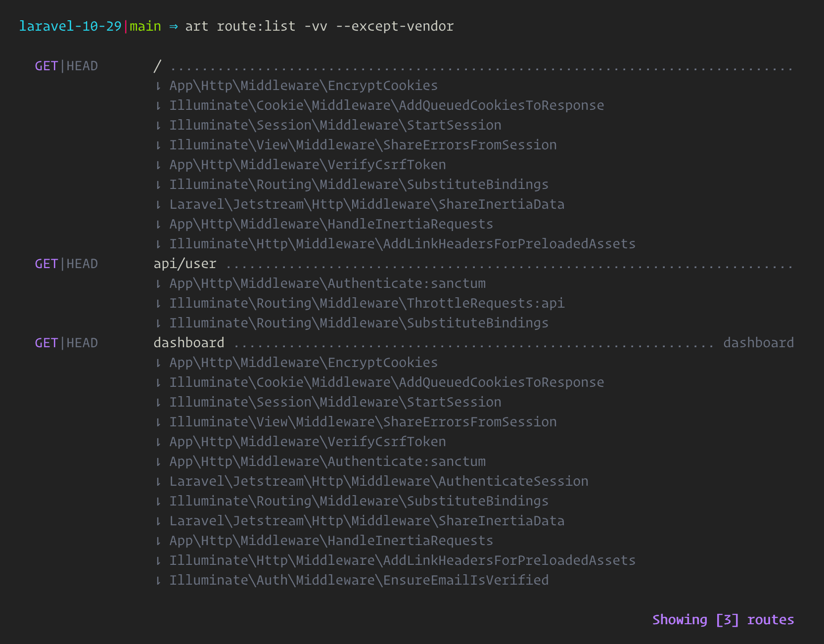Click the root slash route URI
The height and width of the screenshot is (644, 824).
pyautogui.click(x=157, y=66)
